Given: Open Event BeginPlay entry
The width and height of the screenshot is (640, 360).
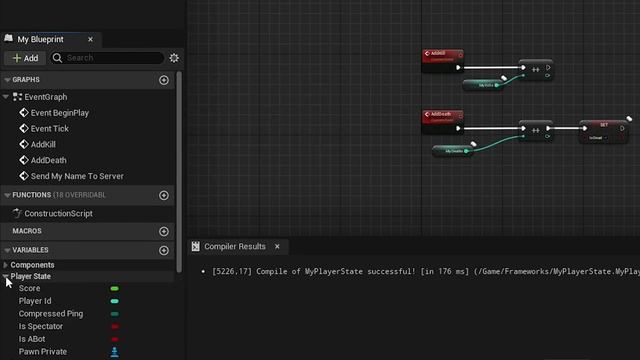Looking at the screenshot, I should [x=60, y=113].
